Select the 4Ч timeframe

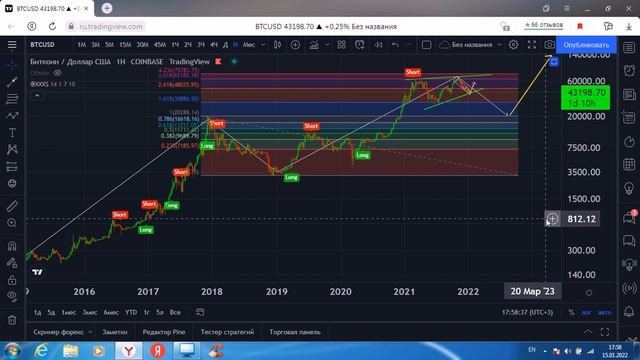[x=214, y=45]
